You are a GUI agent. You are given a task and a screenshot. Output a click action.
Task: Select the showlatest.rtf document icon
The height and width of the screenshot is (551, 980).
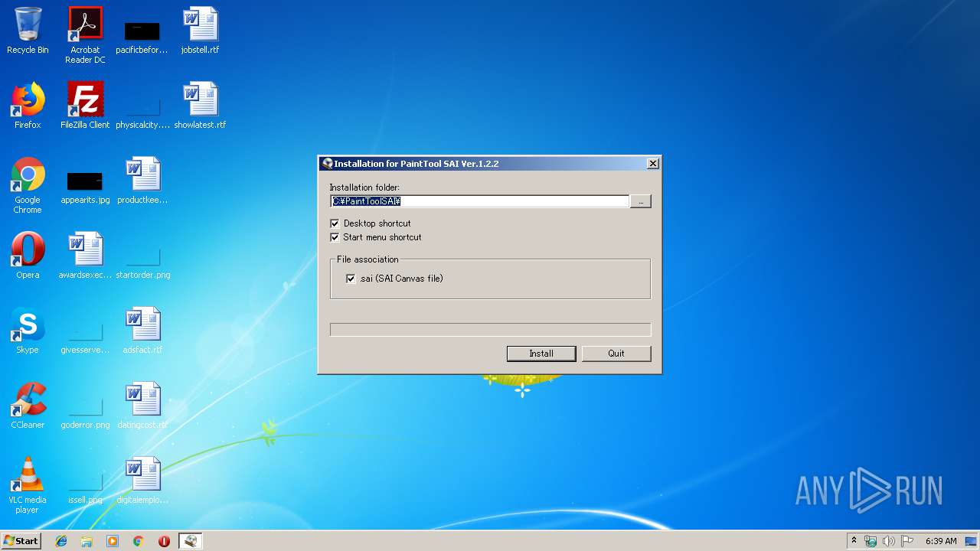click(200, 106)
